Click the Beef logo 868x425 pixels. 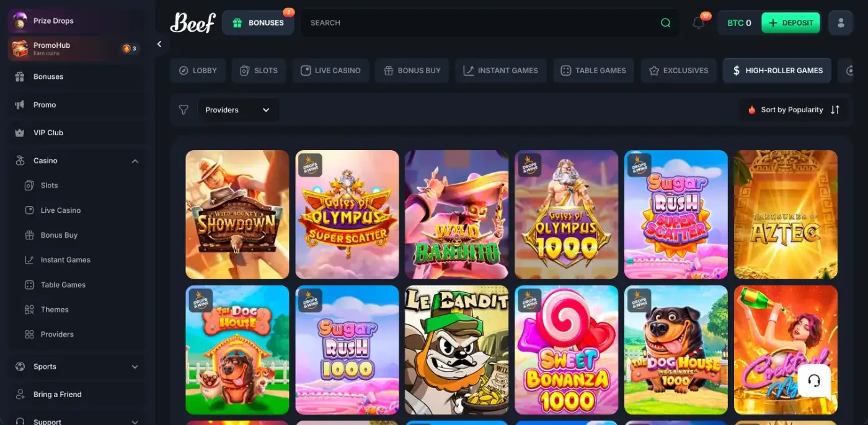pos(193,23)
